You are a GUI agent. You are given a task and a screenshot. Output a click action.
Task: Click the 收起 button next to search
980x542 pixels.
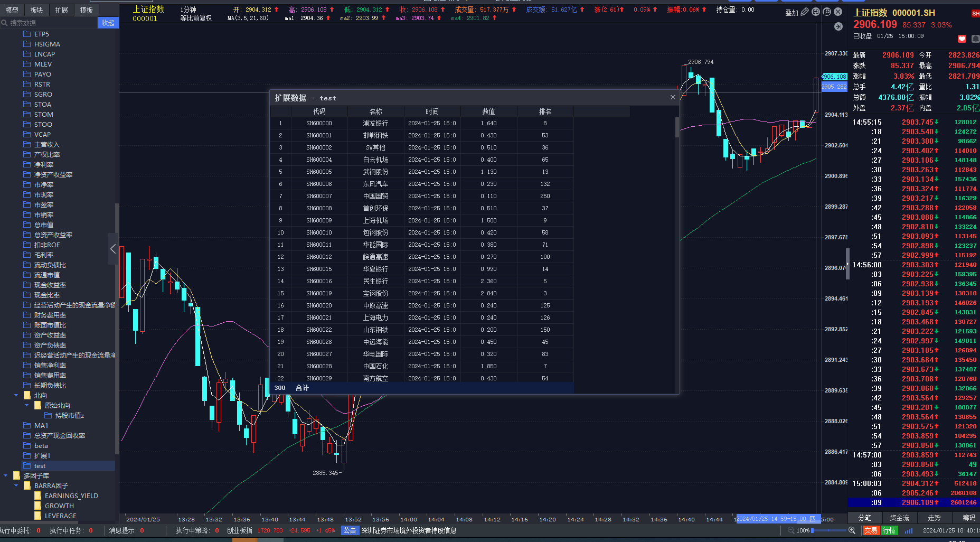tap(108, 23)
